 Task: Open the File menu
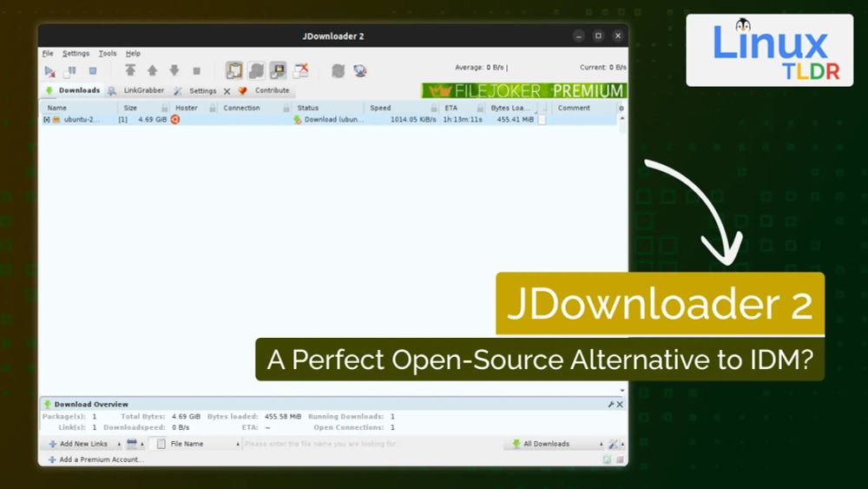[48, 54]
